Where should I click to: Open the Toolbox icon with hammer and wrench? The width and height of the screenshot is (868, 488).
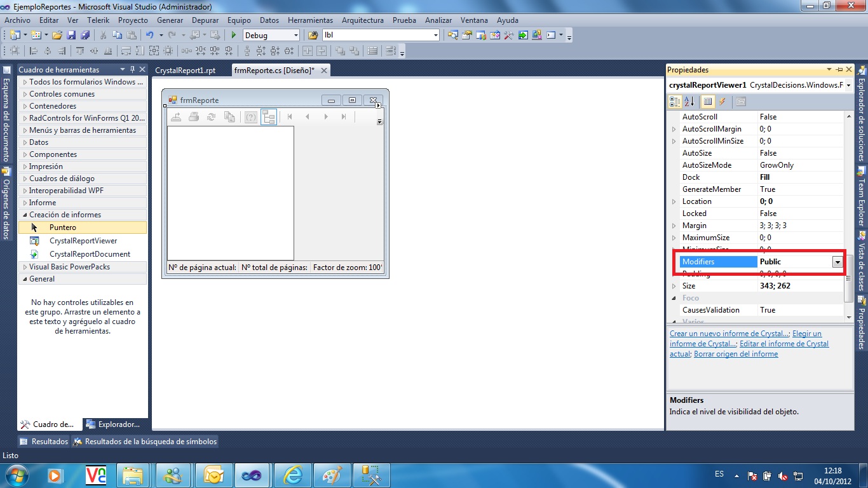[x=508, y=35]
